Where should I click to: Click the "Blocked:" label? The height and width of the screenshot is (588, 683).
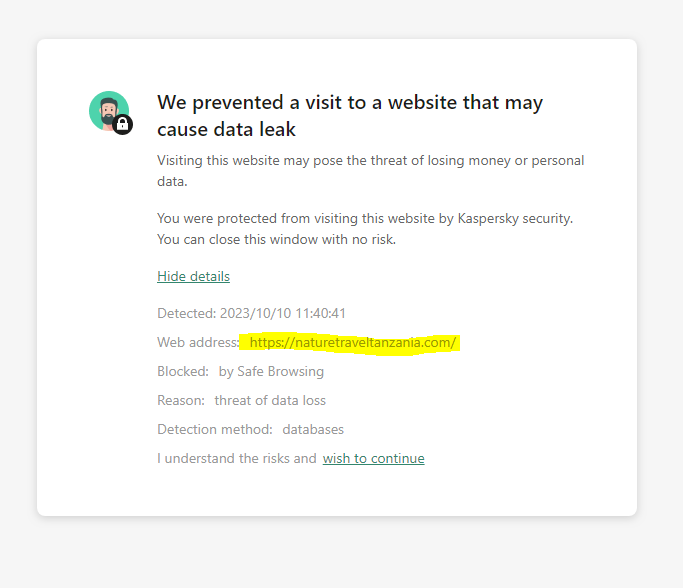pos(183,371)
